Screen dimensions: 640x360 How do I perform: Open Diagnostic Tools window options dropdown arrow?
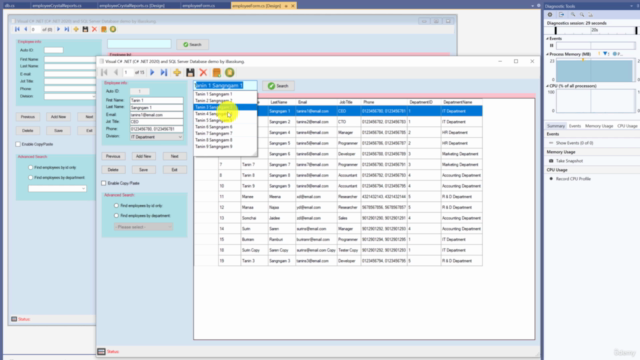(631, 6)
